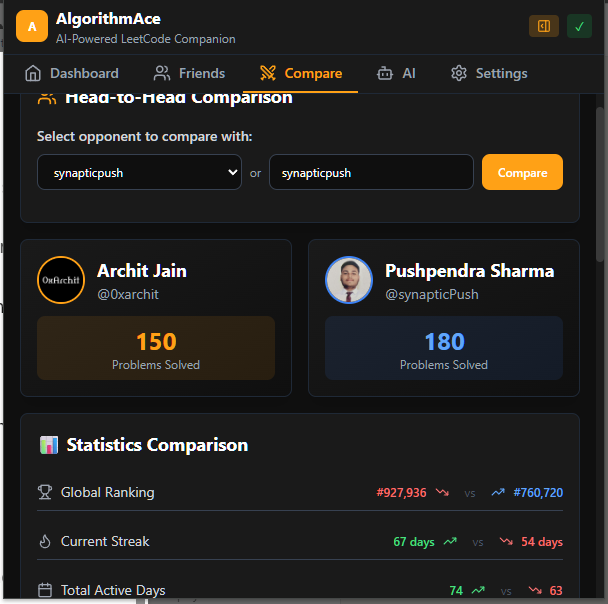Click the AlgorithmAce title text

point(108,19)
